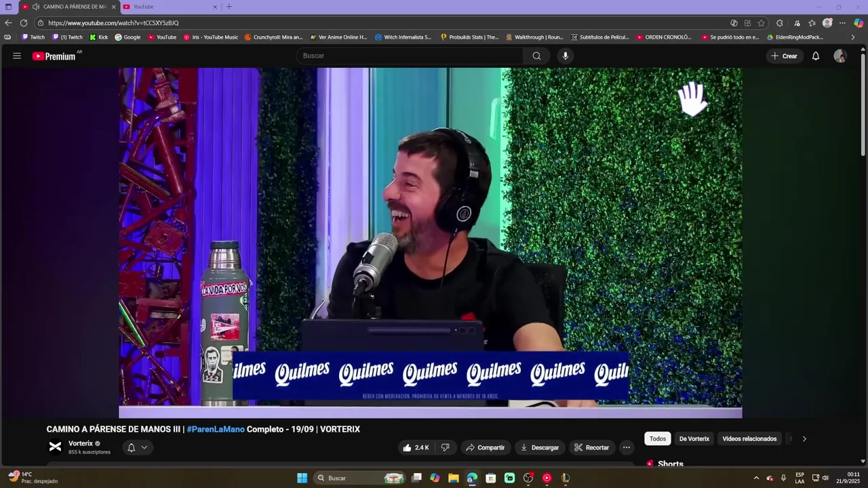Open volume control in system tray
Viewport: 868px width, 488px height.
point(825,478)
